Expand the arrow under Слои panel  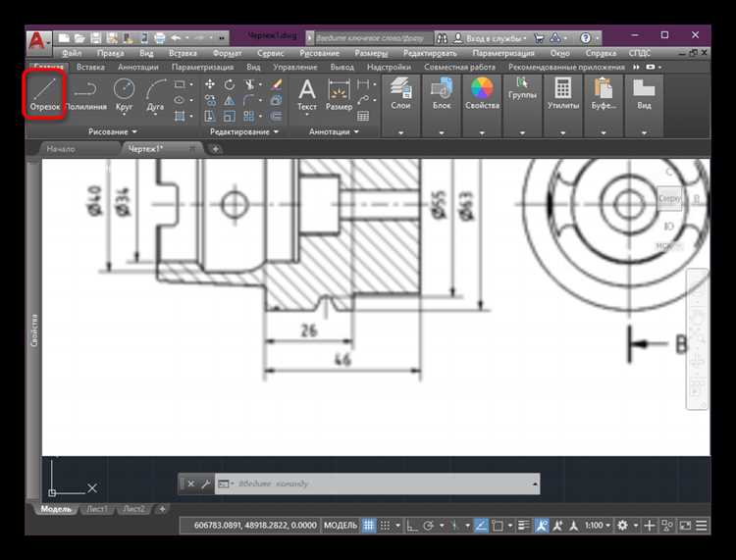tap(400, 132)
